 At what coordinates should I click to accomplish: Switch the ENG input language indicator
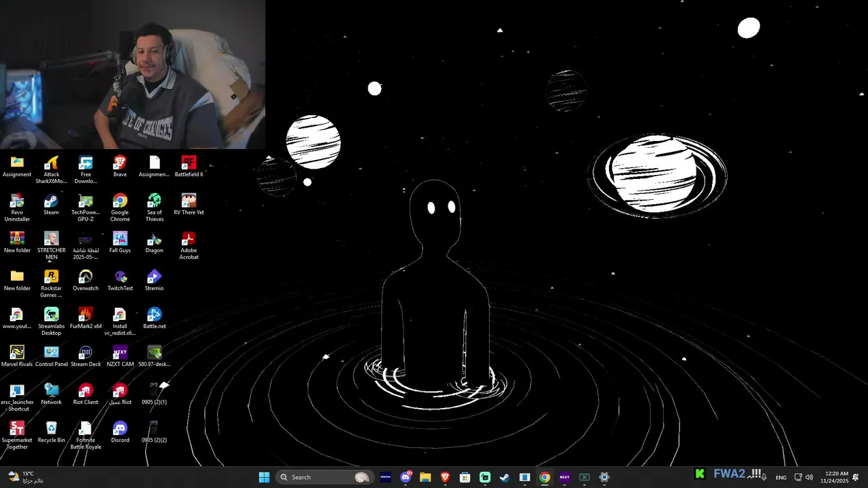781,478
